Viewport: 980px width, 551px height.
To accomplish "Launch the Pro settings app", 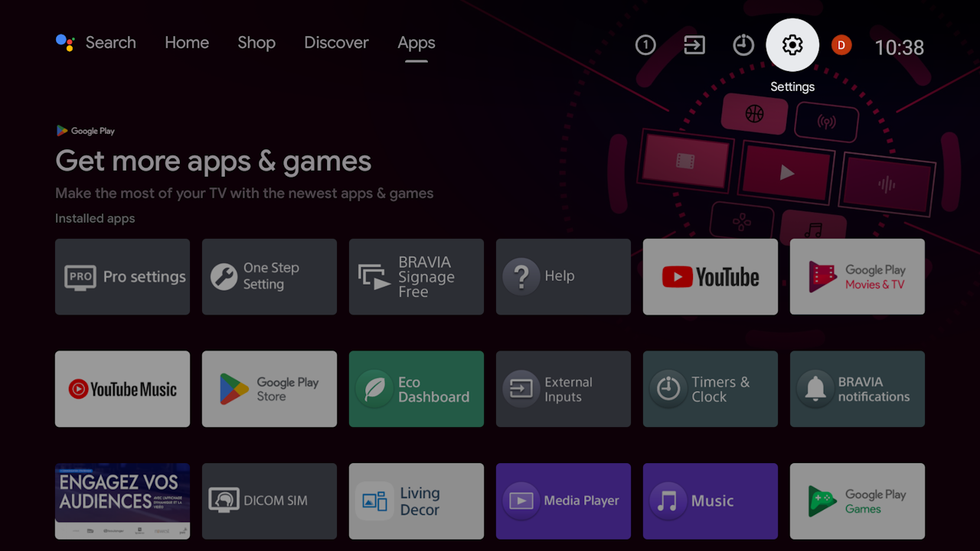I will click(122, 277).
